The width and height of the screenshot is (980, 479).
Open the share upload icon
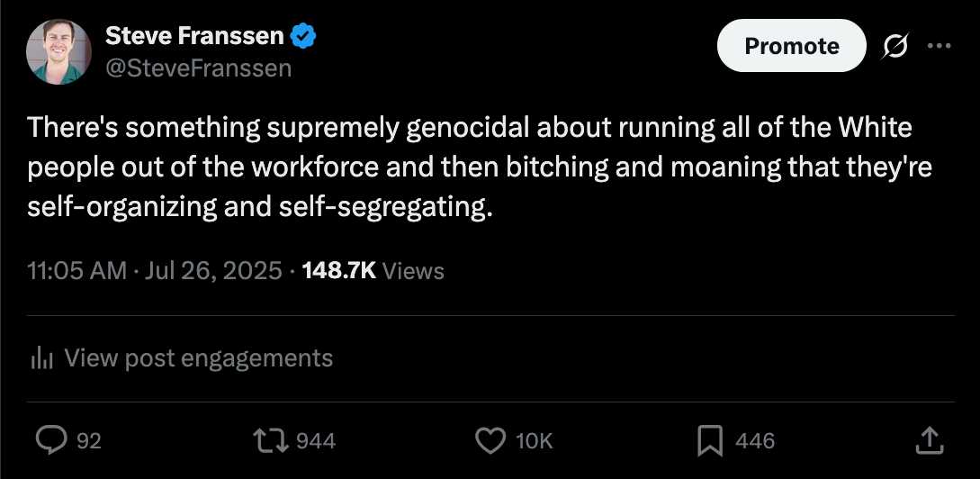928,440
